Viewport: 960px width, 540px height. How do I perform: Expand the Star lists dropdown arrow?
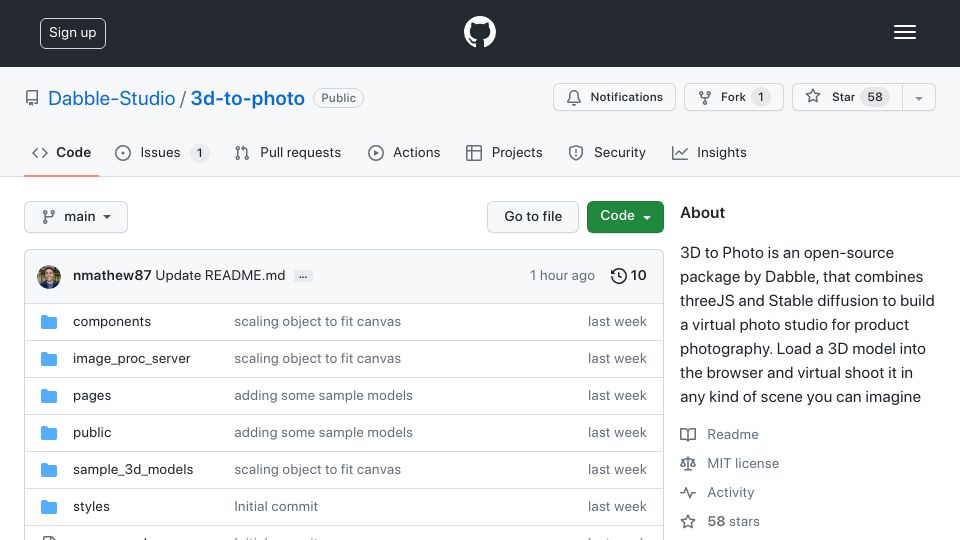(918, 98)
